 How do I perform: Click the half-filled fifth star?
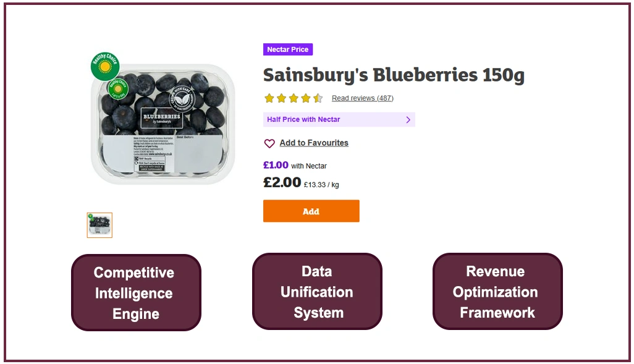click(x=318, y=98)
